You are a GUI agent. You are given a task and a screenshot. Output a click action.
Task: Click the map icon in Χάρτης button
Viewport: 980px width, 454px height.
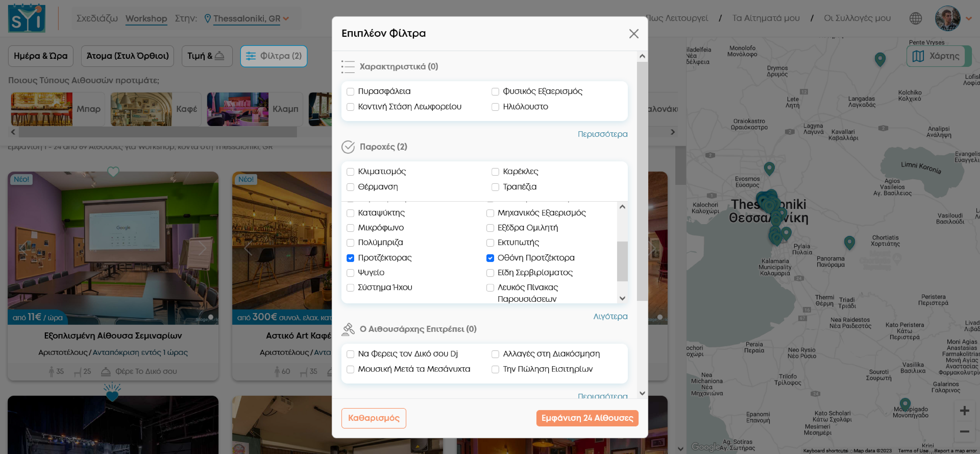tap(918, 56)
